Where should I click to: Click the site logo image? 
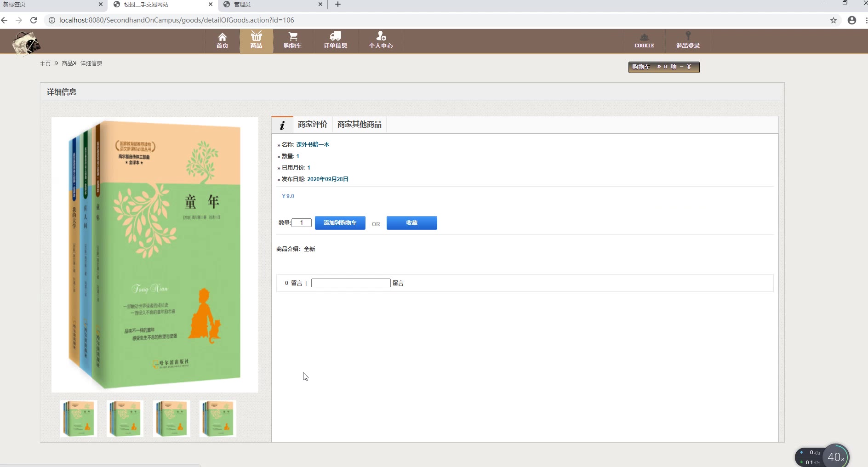pyautogui.click(x=26, y=44)
